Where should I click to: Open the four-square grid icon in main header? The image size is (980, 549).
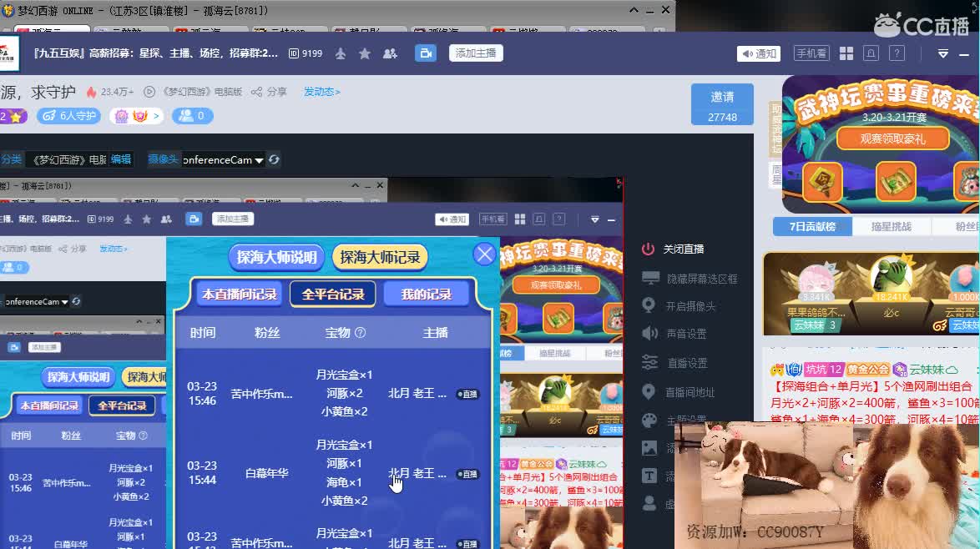coord(846,53)
